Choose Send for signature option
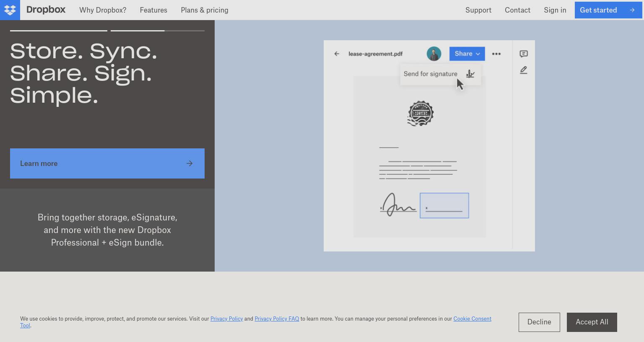 tap(440, 74)
